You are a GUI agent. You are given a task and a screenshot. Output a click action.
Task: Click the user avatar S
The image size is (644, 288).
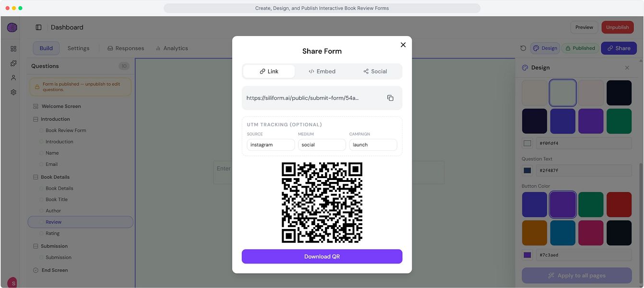[12, 282]
